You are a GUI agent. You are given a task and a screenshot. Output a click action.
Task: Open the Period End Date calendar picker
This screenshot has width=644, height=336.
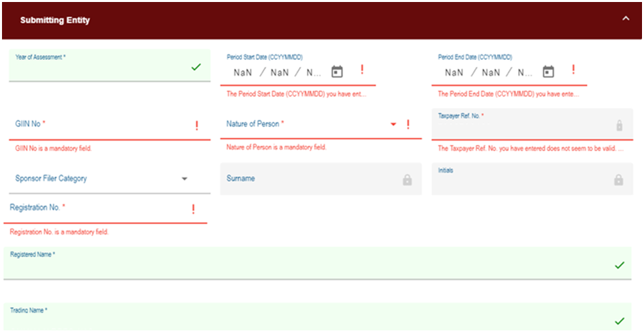point(548,72)
